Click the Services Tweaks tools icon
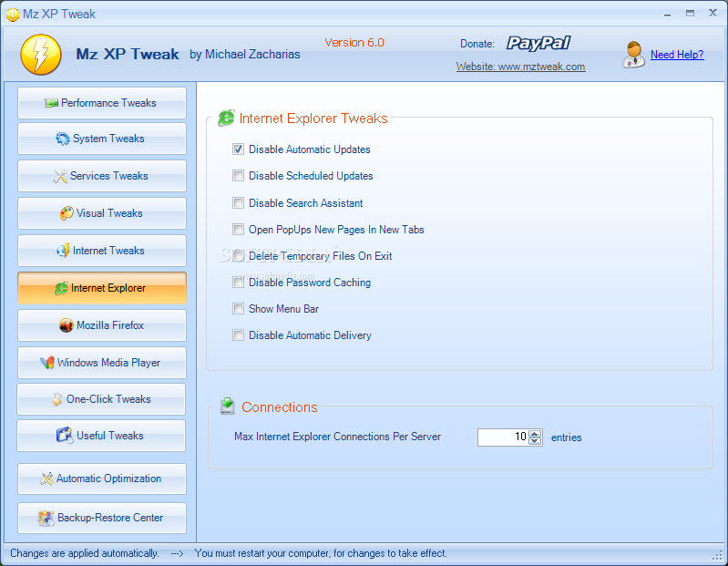The height and width of the screenshot is (566, 728). [x=60, y=176]
